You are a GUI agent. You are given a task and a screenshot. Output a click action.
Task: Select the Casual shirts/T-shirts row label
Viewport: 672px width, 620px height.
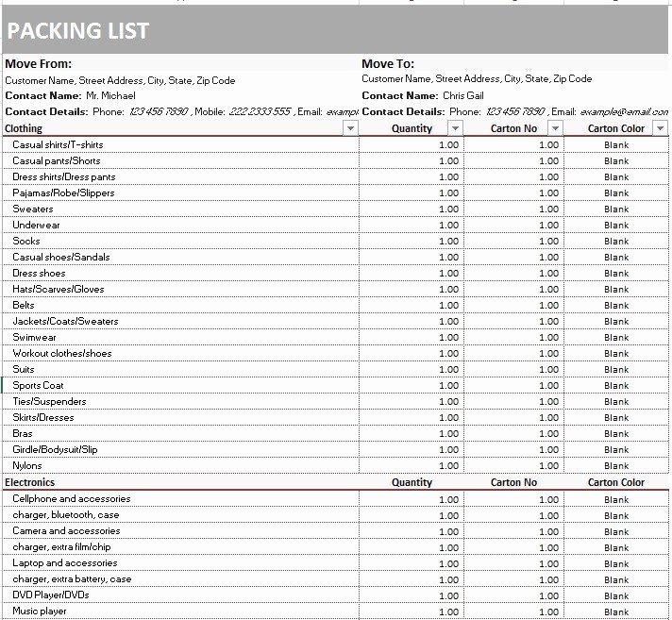(181, 144)
